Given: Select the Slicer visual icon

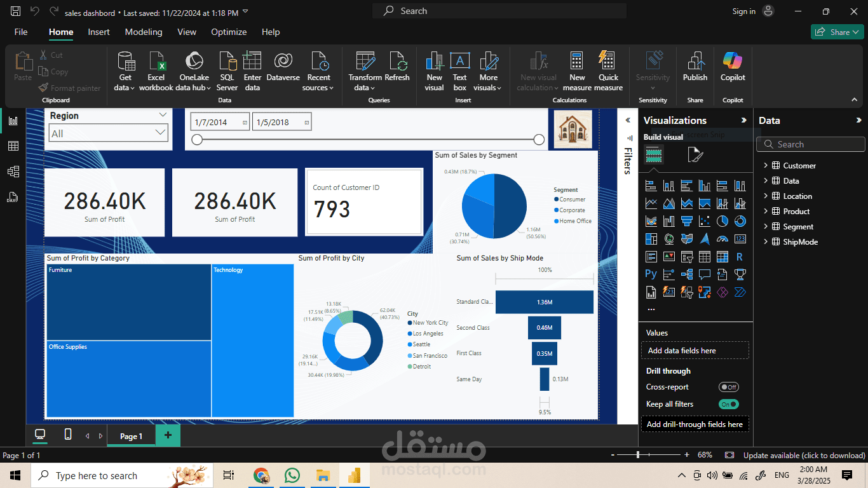Looking at the screenshot, I should click(686, 257).
